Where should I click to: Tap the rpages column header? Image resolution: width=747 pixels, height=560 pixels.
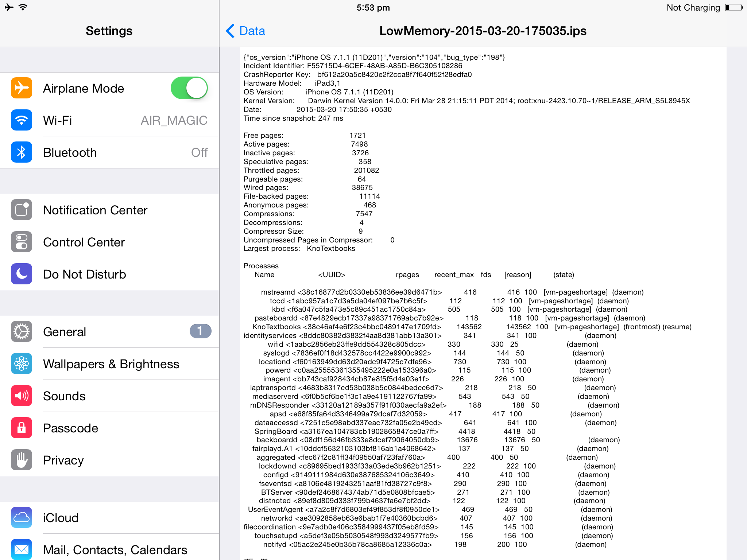click(x=407, y=275)
